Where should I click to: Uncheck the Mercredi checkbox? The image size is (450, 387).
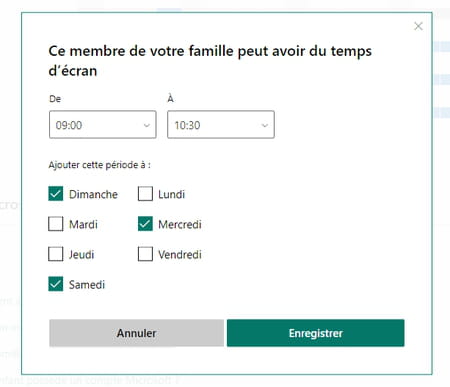click(x=145, y=224)
